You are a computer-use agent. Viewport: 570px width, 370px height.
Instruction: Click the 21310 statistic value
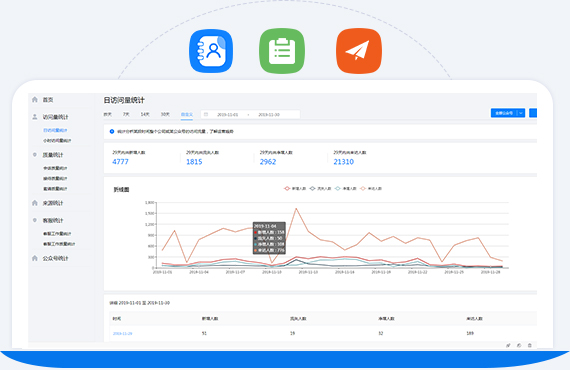(x=344, y=162)
